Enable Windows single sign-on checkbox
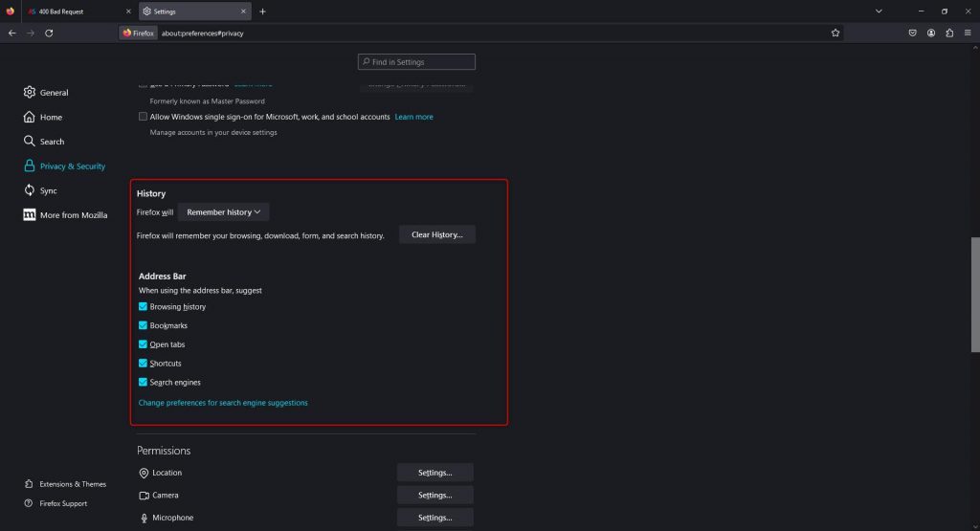This screenshot has width=980, height=531. tap(144, 117)
